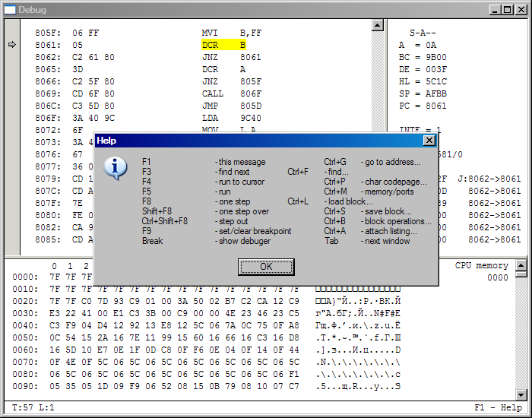Click register BC = 9B00
This screenshot has height=418, width=532.
(x=423, y=57)
